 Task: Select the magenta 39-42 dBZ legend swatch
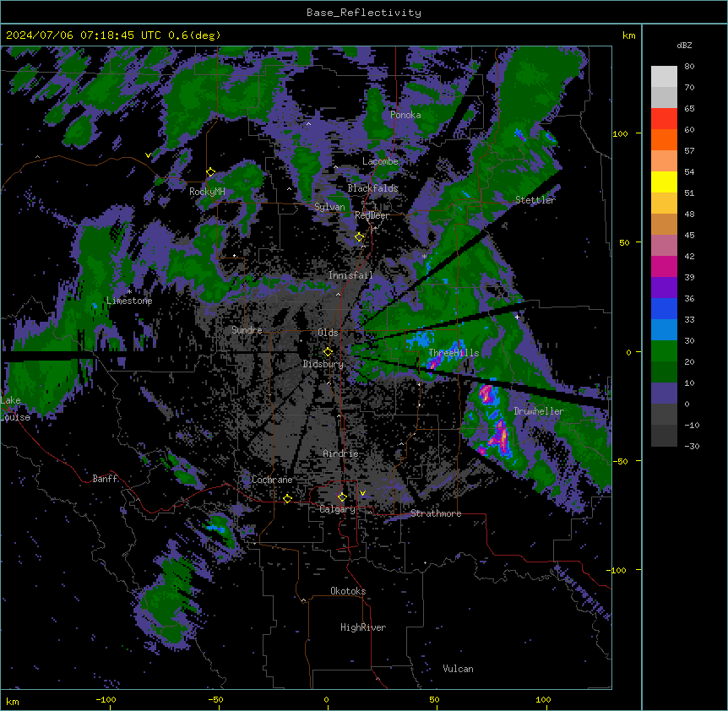tap(664, 266)
